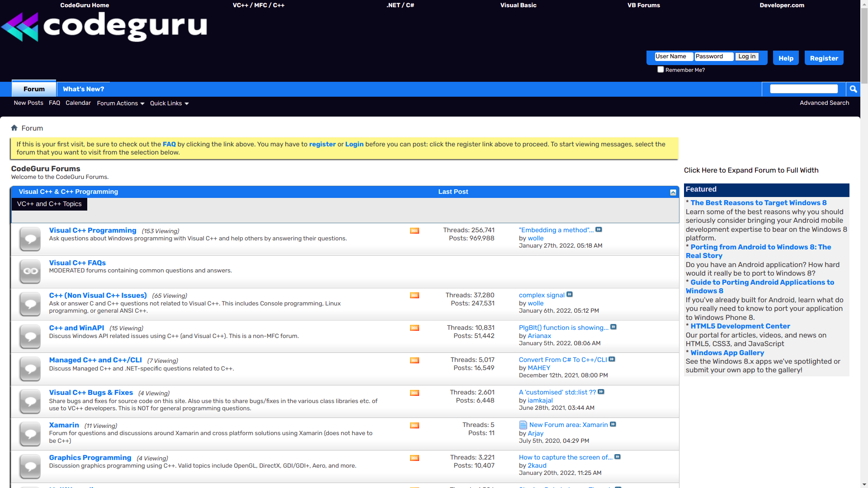Image resolution: width=868 pixels, height=488 pixels.
Task: Open user profile Arianax
Action: point(539,336)
